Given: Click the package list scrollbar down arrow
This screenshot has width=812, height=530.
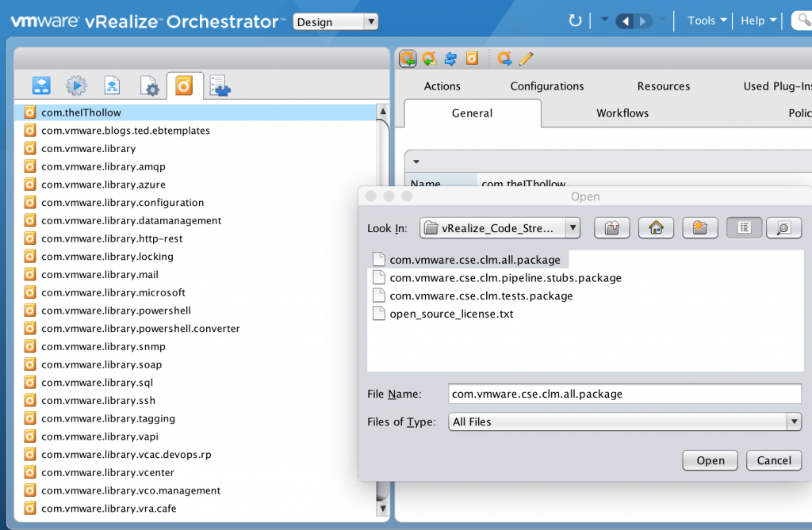Looking at the screenshot, I should click(x=382, y=508).
